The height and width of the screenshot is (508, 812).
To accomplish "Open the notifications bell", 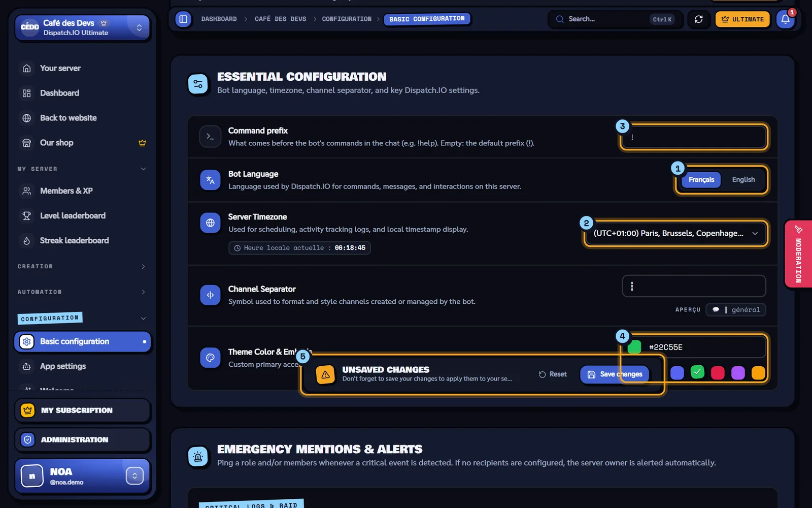I will click(785, 19).
